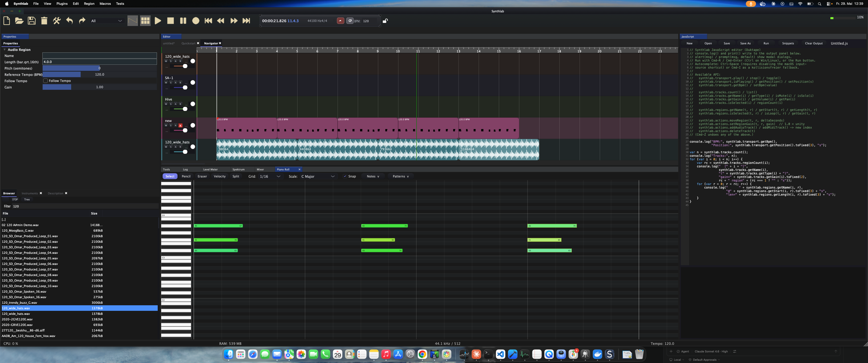
Task: Open the Region menu in menu bar
Action: [x=89, y=4]
